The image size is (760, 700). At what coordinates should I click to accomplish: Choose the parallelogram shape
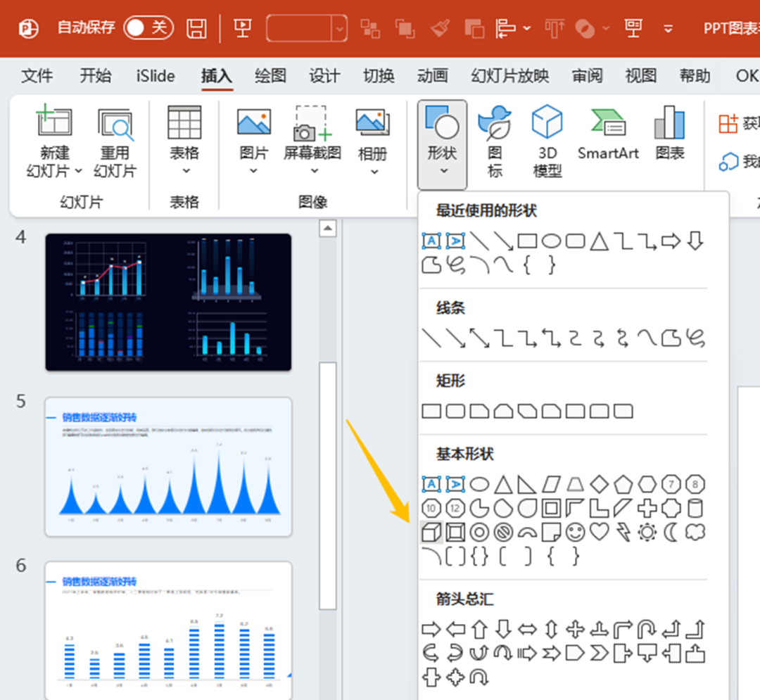[552, 484]
